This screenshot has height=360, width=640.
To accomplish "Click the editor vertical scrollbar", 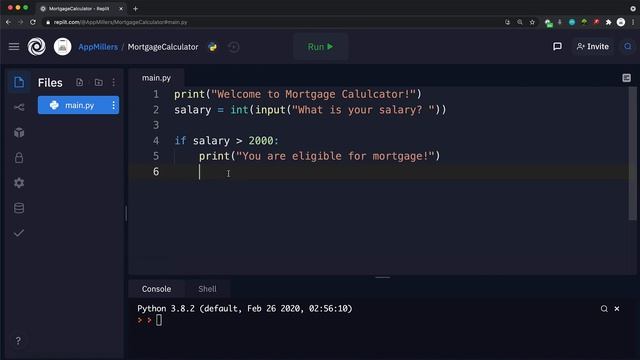I will pyautogui.click(x=632, y=154).
